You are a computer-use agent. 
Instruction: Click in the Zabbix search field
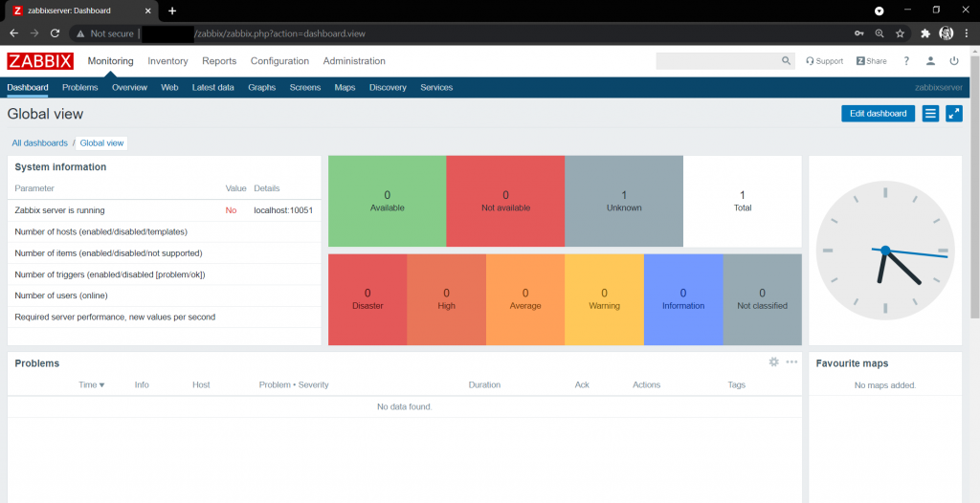[x=718, y=61]
